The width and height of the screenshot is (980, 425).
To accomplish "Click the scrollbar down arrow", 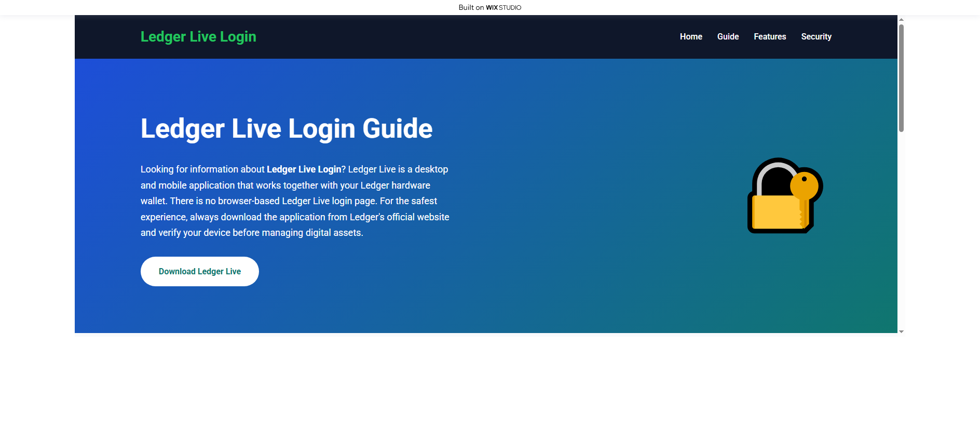I will click(x=901, y=331).
